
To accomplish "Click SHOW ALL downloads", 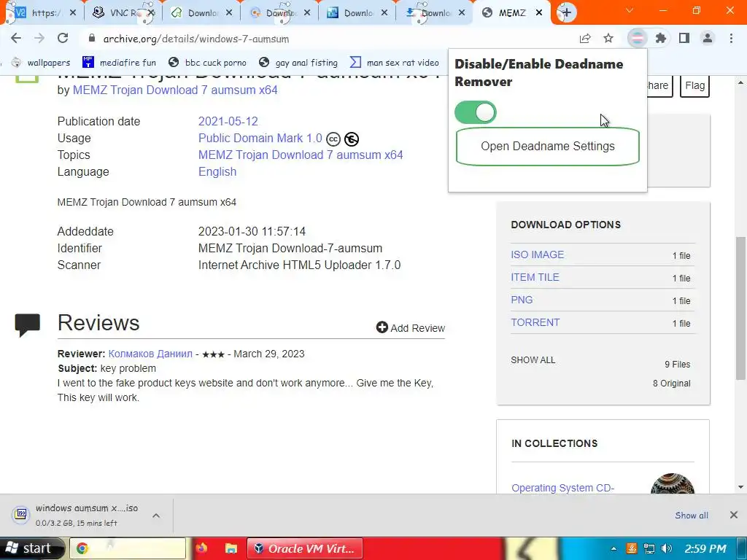I will [x=533, y=360].
